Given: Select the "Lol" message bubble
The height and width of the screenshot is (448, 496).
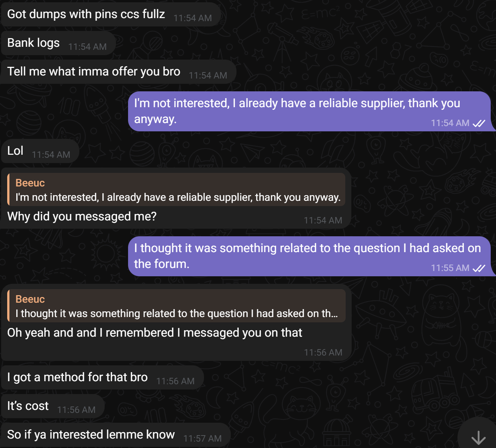Looking at the screenshot, I should (x=15, y=151).
